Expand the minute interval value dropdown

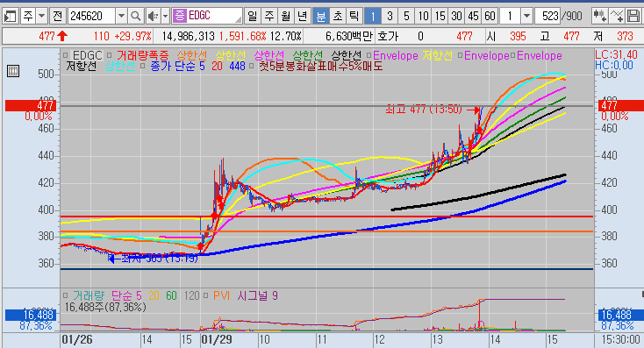[x=527, y=17]
